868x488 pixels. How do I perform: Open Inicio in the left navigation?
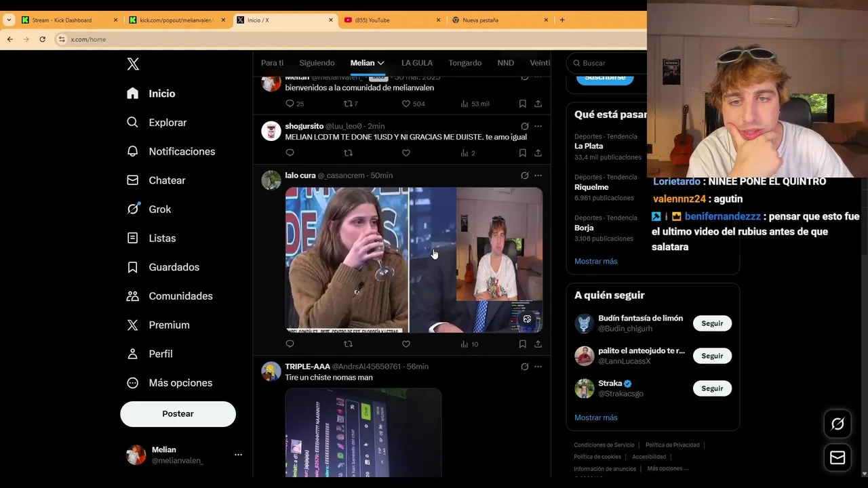click(x=151, y=94)
